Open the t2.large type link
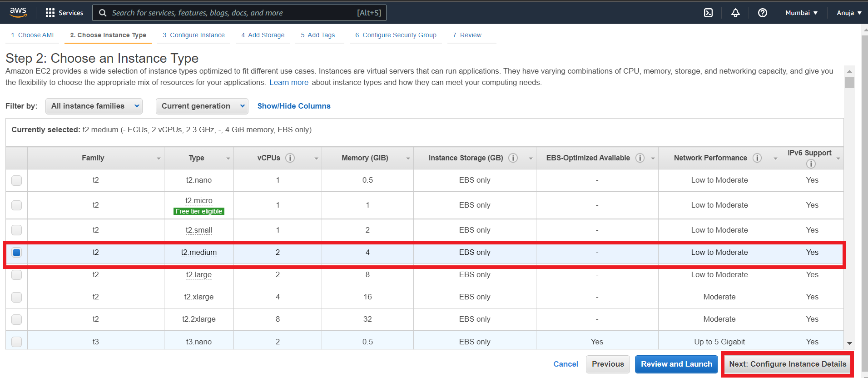Screen dimensions: 868x378 (x=198, y=274)
